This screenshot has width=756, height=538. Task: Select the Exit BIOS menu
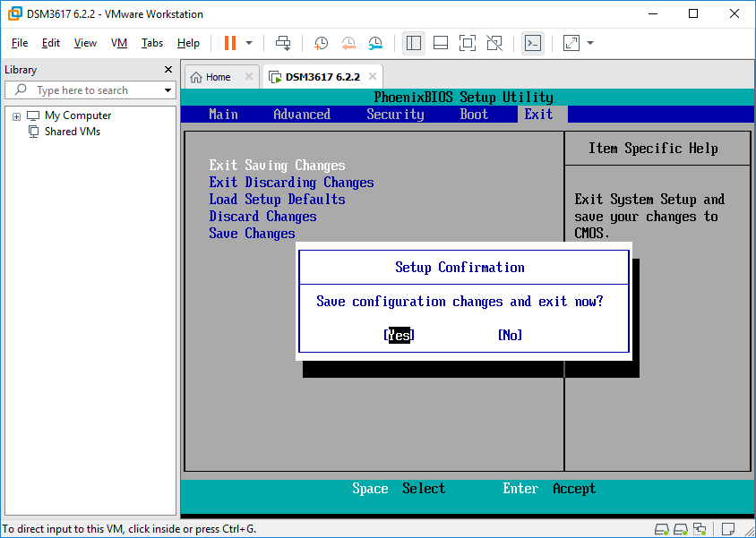tap(538, 115)
